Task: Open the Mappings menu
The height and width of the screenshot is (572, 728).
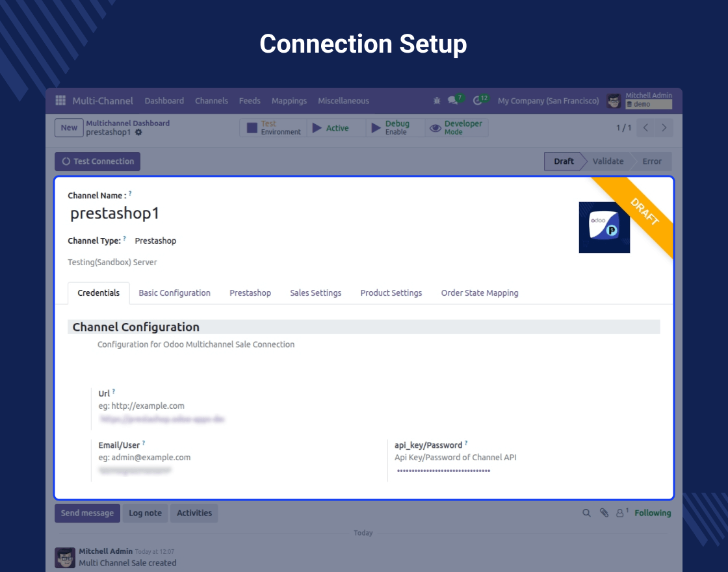Action: click(x=289, y=101)
